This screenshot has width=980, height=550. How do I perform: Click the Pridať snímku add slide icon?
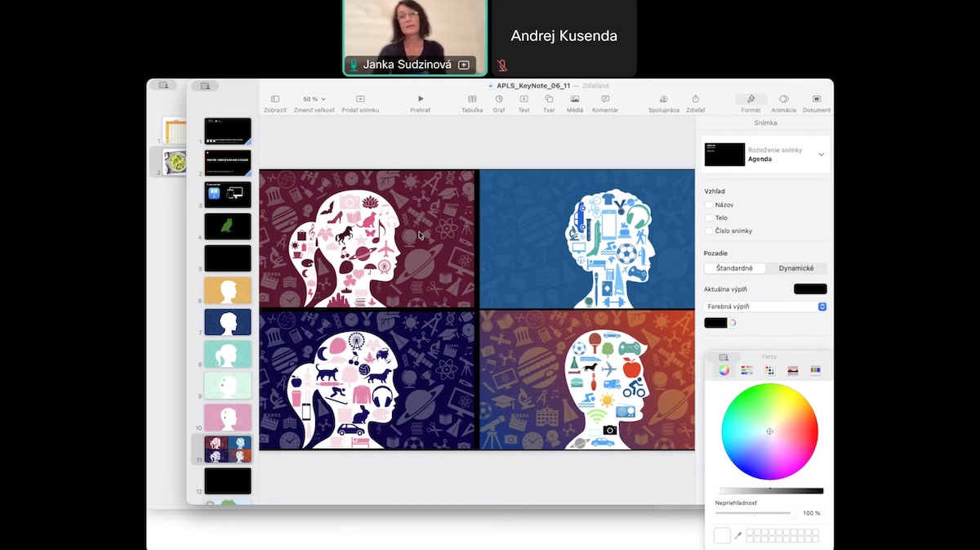[x=360, y=99]
